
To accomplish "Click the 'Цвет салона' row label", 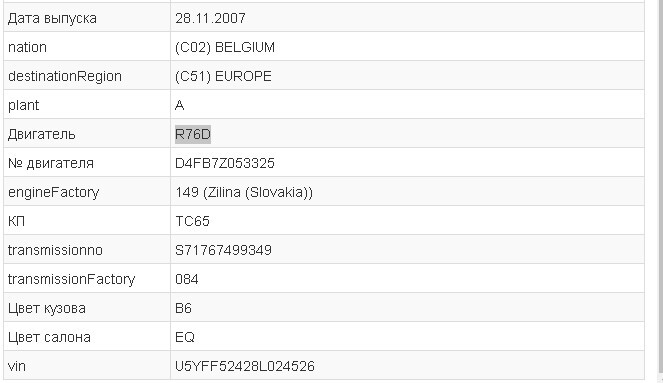I will (x=49, y=337).
